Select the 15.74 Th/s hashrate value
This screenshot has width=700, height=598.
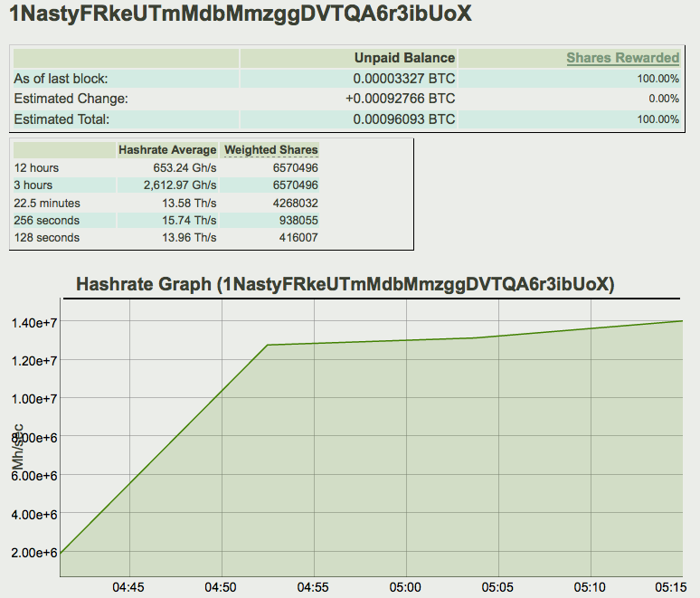(x=189, y=220)
